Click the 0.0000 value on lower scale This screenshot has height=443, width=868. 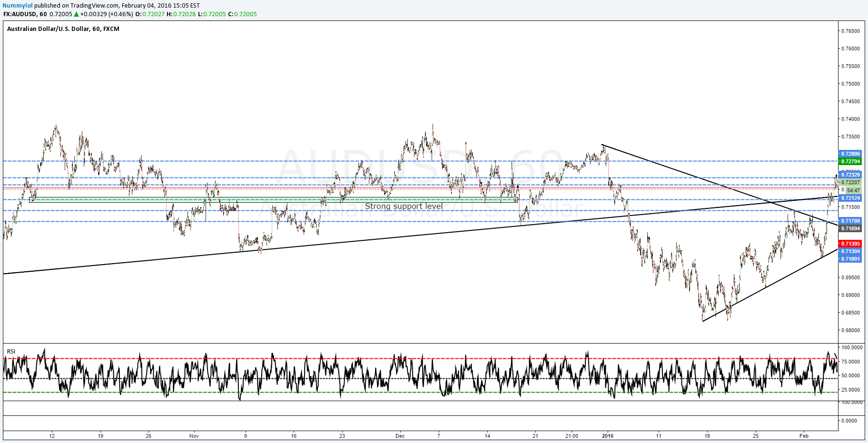click(x=849, y=421)
